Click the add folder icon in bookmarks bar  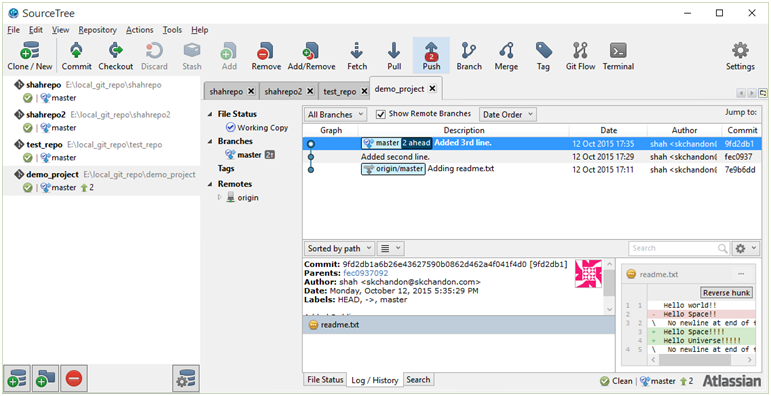coord(45,378)
